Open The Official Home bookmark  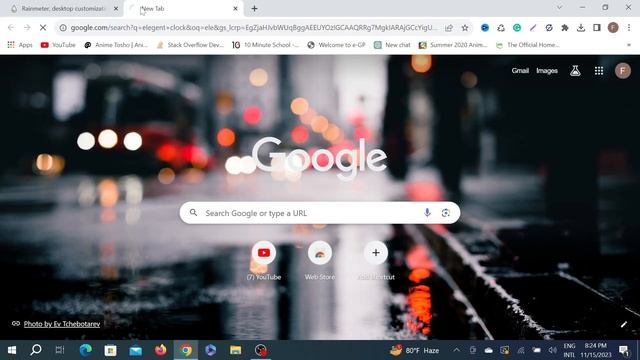528,45
